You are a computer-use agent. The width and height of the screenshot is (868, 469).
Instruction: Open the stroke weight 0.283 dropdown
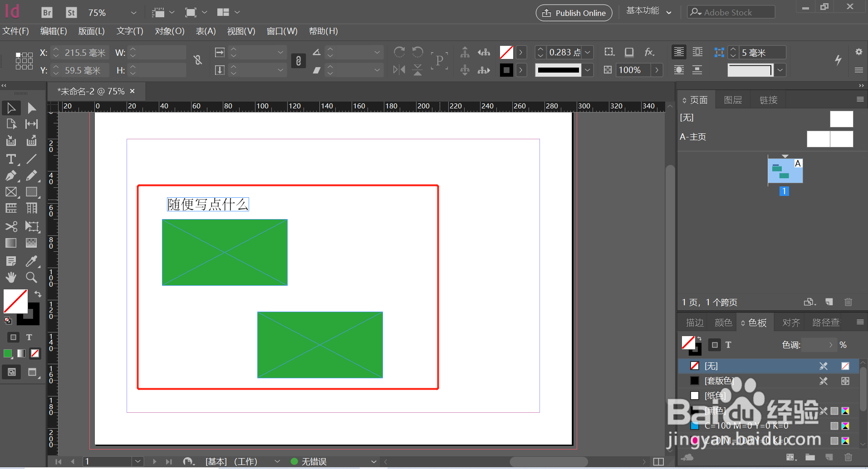[588, 53]
